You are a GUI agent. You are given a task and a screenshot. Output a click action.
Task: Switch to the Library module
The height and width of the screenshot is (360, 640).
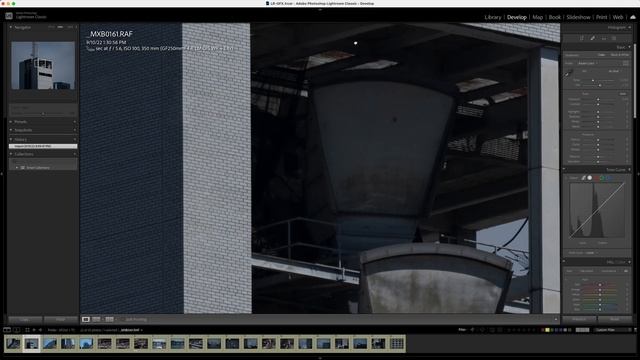493,17
